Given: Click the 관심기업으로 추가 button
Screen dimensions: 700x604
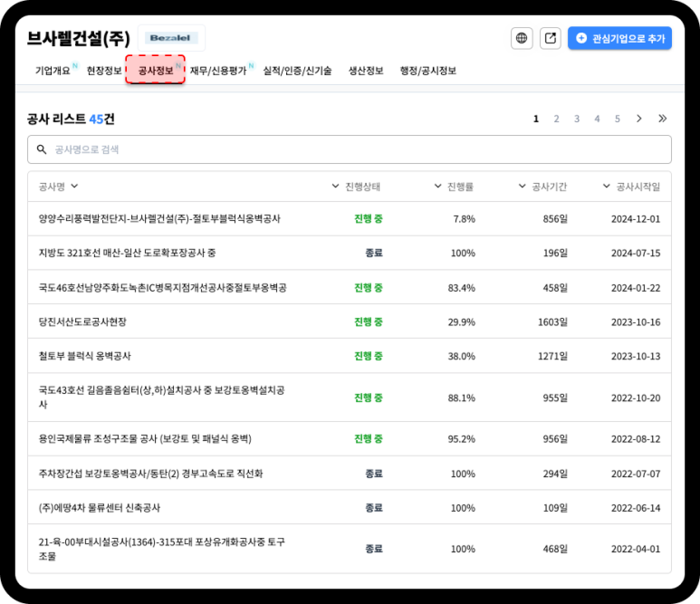Looking at the screenshot, I should [x=619, y=38].
